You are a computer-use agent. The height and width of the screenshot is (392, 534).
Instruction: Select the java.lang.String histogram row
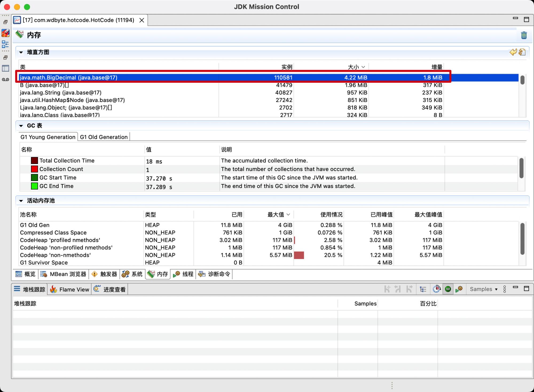click(x=61, y=93)
